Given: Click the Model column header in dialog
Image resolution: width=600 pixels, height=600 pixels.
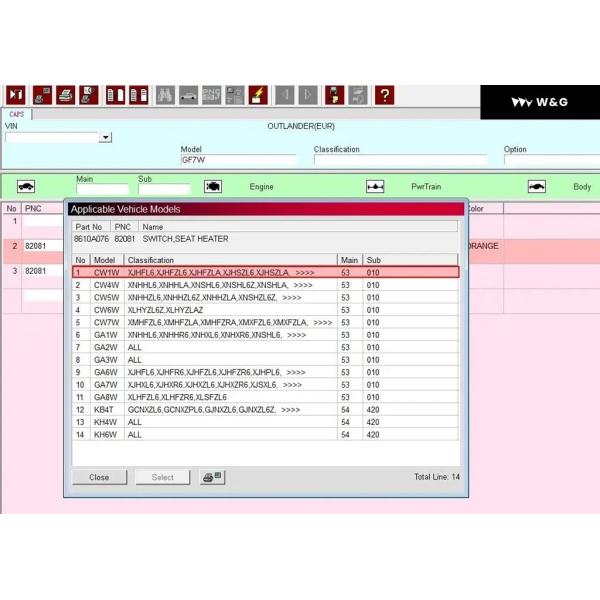Looking at the screenshot, I should pos(107,260).
